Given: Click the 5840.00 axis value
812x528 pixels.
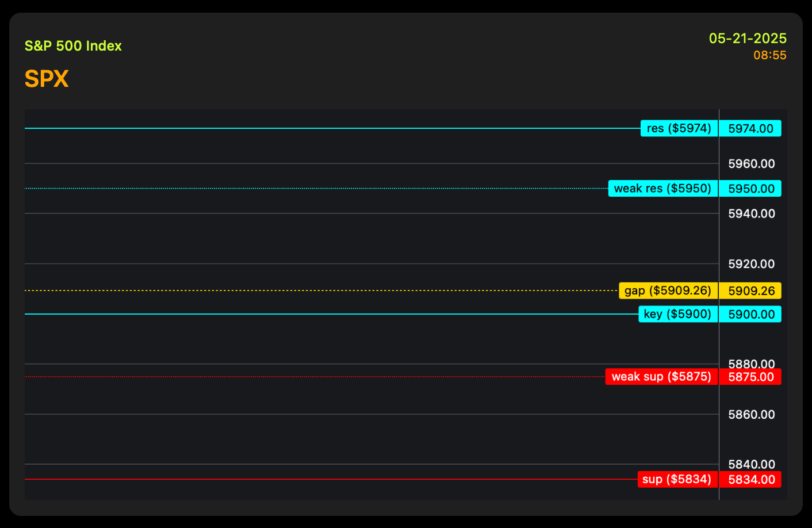Looking at the screenshot, I should (x=752, y=464).
